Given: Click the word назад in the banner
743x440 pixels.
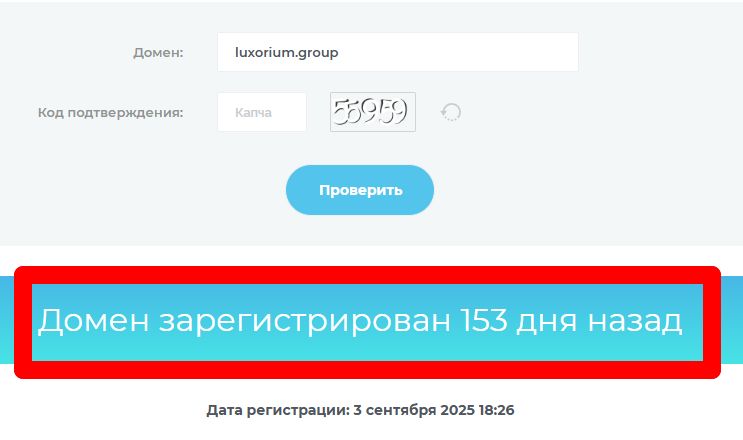Looking at the screenshot, I should click(x=635, y=321).
